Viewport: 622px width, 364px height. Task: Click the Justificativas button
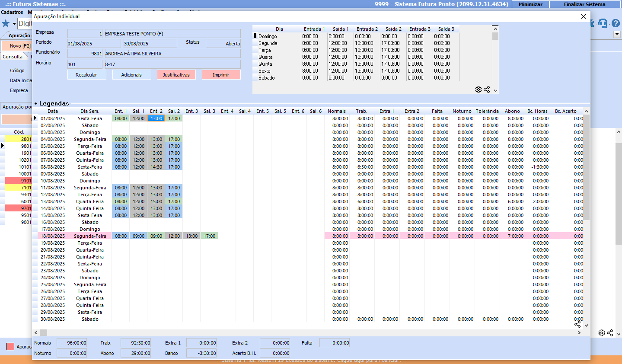[x=176, y=75]
